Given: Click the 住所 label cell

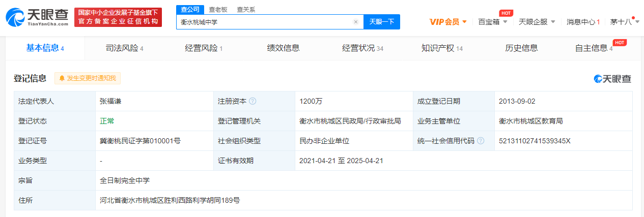Looking at the screenshot, I should point(54,200).
